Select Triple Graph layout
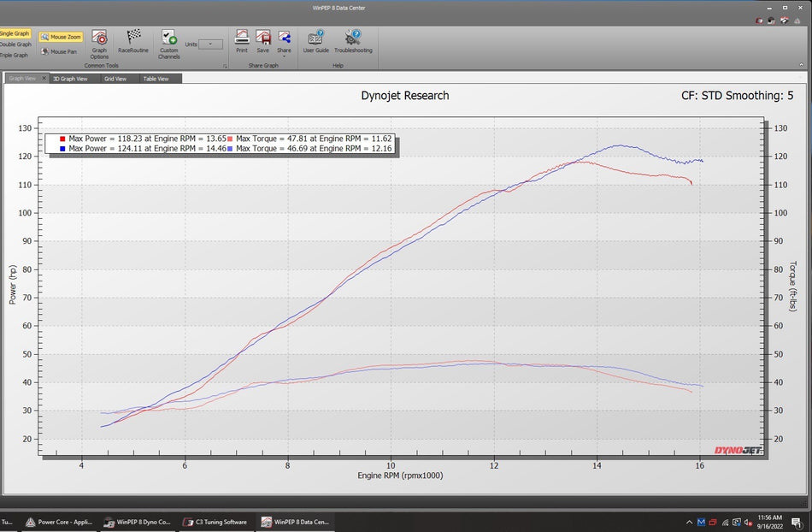This screenshot has width=812, height=532. pyautogui.click(x=15, y=55)
